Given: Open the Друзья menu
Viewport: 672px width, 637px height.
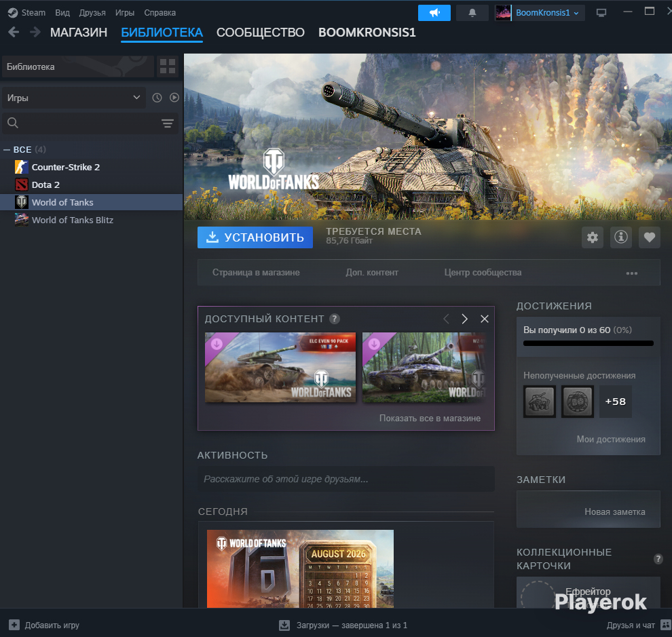Looking at the screenshot, I should [x=92, y=13].
